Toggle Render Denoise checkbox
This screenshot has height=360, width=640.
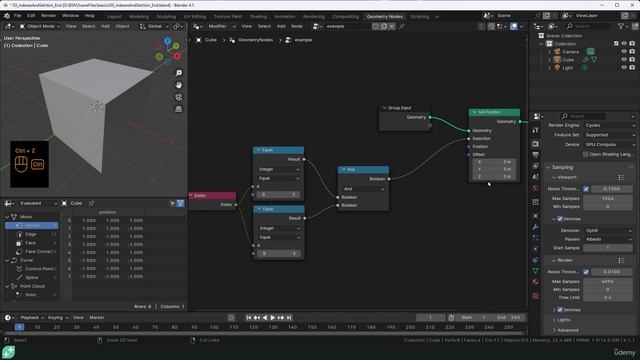tap(560, 310)
